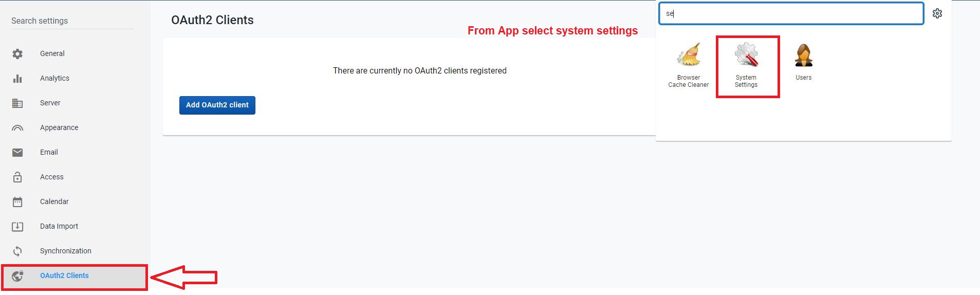
Task: Open the Data Import section label
Action: tap(59, 226)
